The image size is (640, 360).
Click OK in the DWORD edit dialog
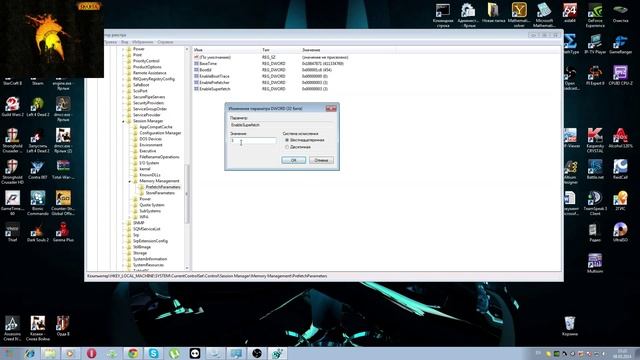pos(293,160)
